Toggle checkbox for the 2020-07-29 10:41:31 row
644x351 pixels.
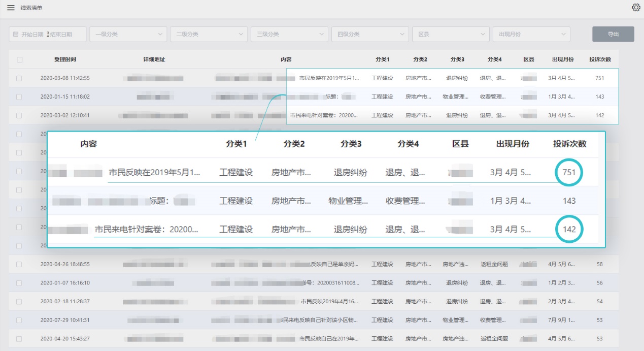(x=19, y=320)
